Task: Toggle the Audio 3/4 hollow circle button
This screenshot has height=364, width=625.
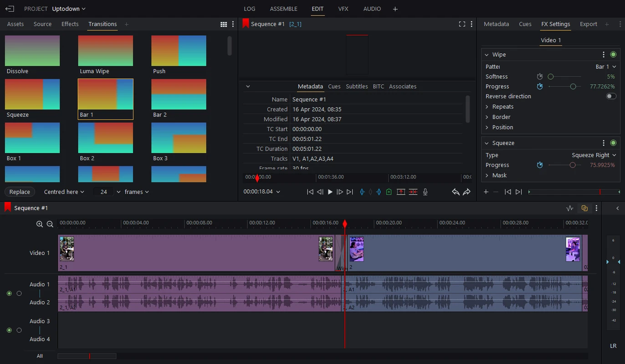Action: 19,330
